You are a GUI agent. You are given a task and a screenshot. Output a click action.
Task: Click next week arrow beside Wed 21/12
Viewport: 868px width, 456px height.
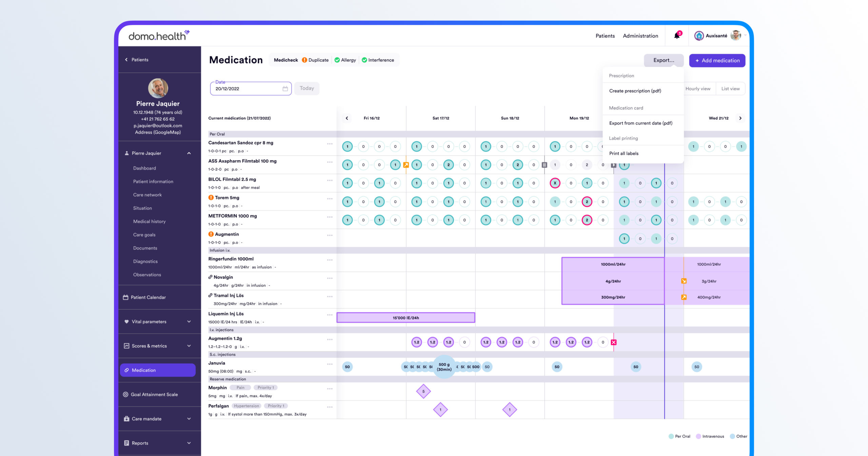[740, 118]
